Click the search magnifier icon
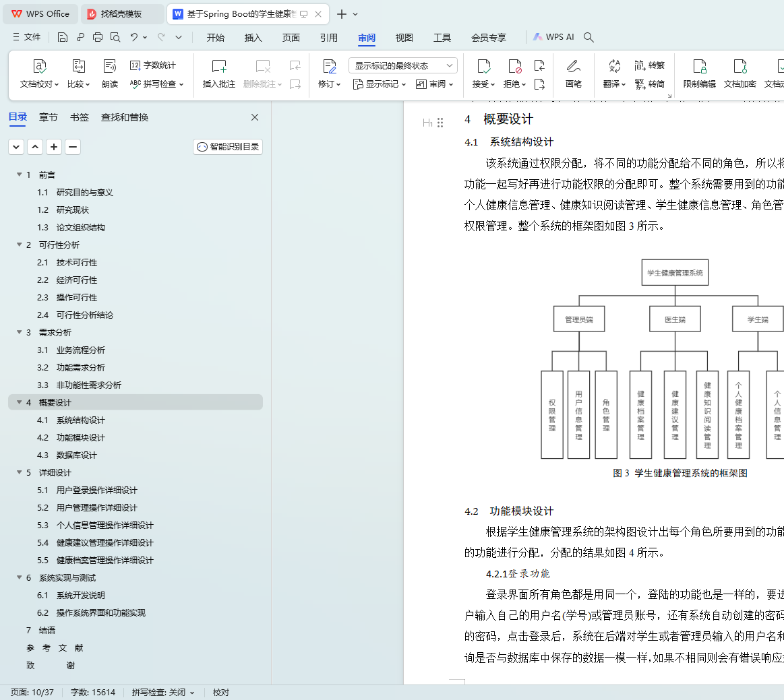784x700 pixels. 589,37
